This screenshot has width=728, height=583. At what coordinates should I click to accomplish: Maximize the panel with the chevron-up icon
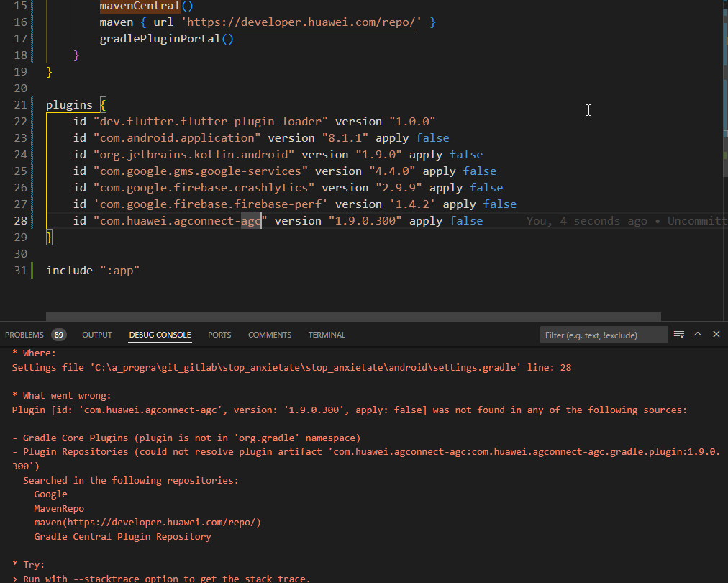pyautogui.click(x=697, y=335)
